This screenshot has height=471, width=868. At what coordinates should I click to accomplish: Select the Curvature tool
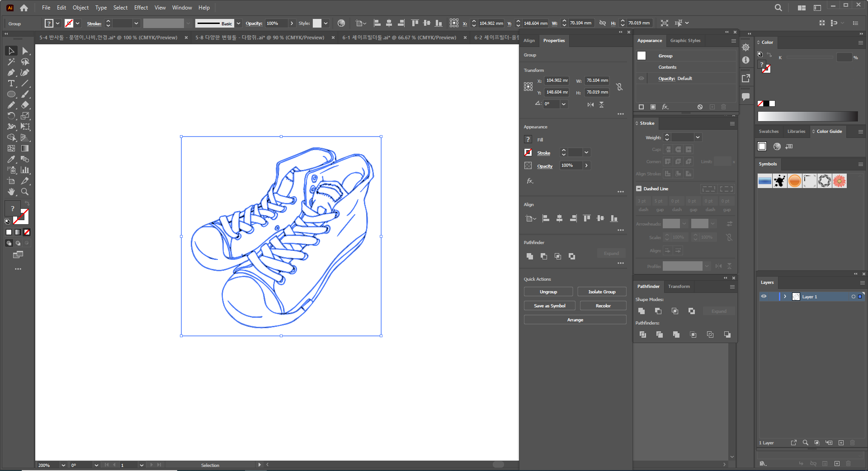[x=25, y=72]
